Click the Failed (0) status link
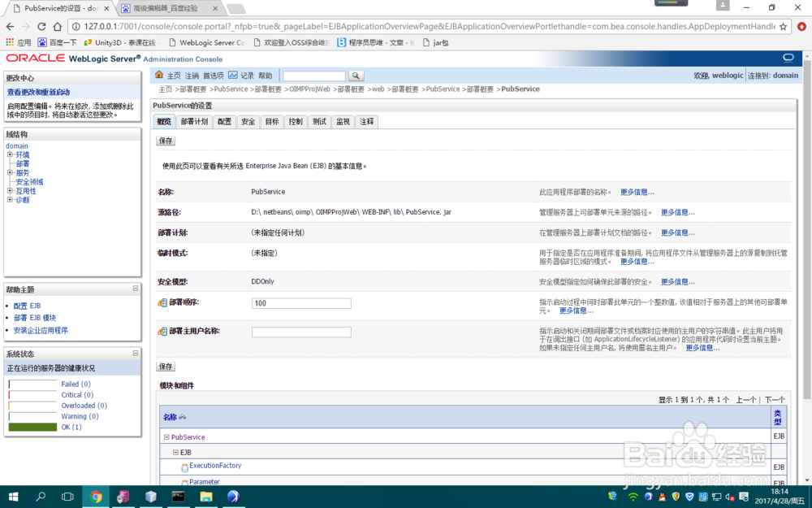 (76, 384)
